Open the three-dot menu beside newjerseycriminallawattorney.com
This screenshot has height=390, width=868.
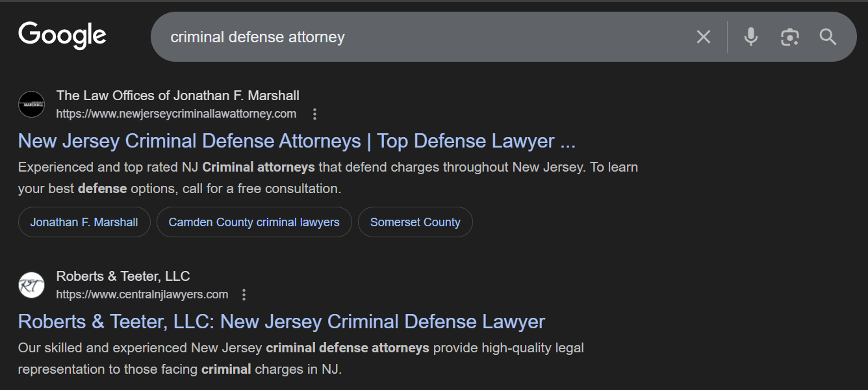[315, 114]
